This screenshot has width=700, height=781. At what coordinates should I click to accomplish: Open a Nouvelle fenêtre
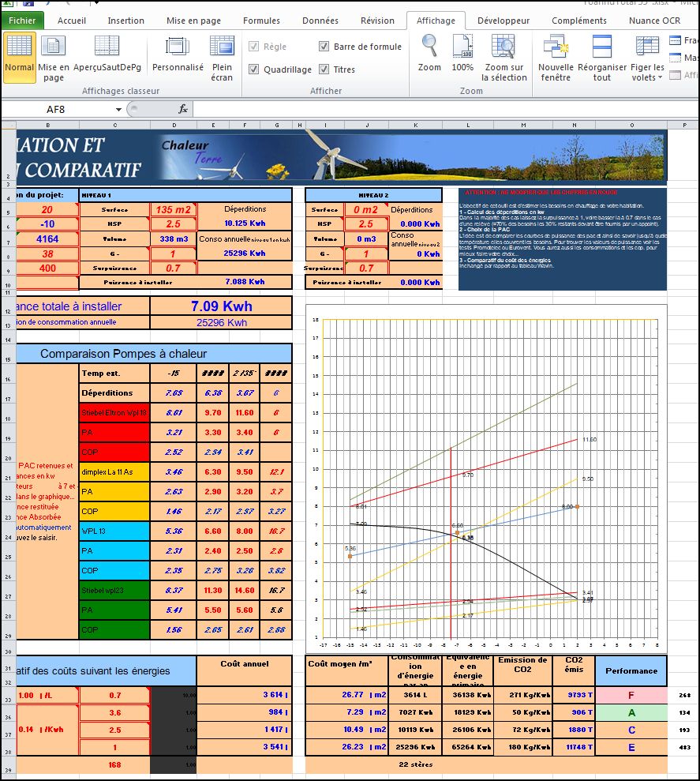click(556, 58)
